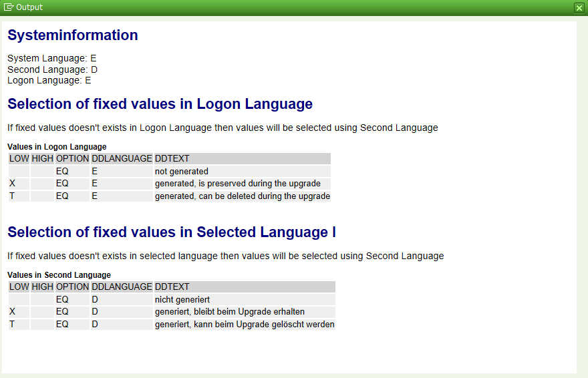
Task: Click heading 'Selection of fixed values in Selected Language I'
Action: point(172,232)
